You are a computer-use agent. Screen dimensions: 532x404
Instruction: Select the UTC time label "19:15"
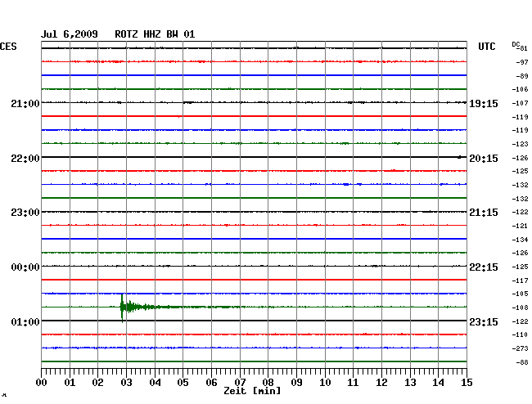(484, 104)
